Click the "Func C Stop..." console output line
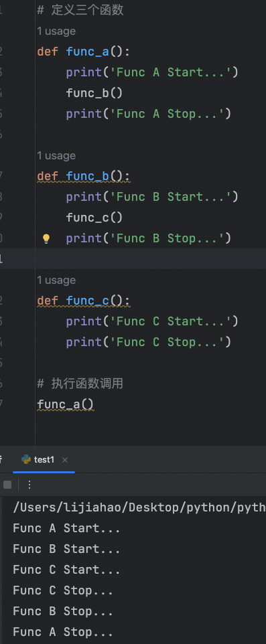The image size is (266, 644). (63, 590)
